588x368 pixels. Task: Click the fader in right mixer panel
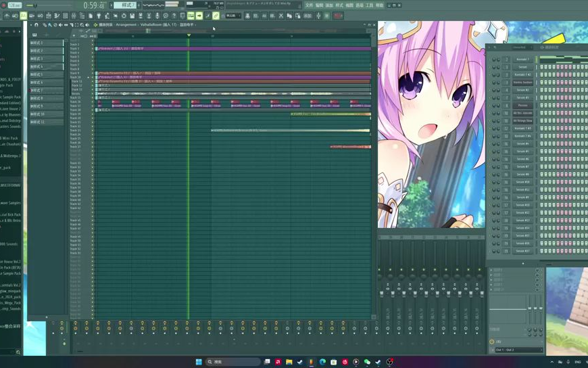click(x=529, y=308)
